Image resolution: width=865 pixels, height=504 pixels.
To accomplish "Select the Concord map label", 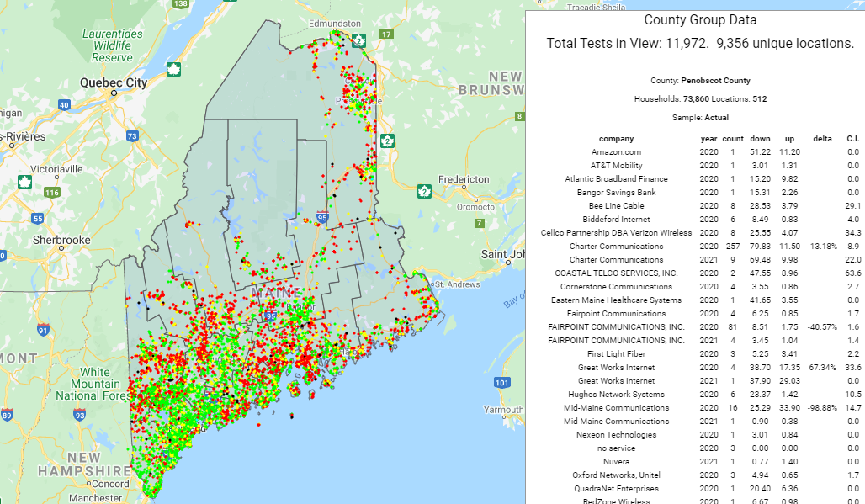I will 110,484.
